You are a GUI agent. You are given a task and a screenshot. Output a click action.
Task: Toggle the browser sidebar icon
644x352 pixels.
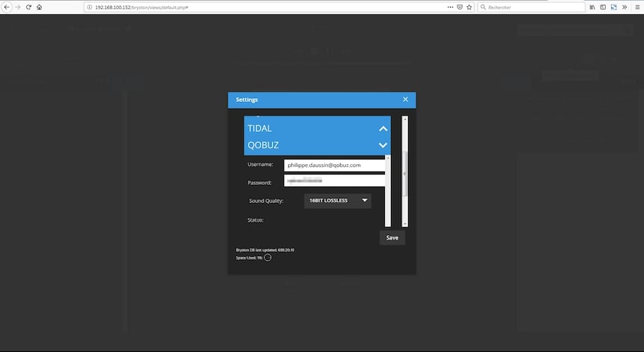[603, 7]
